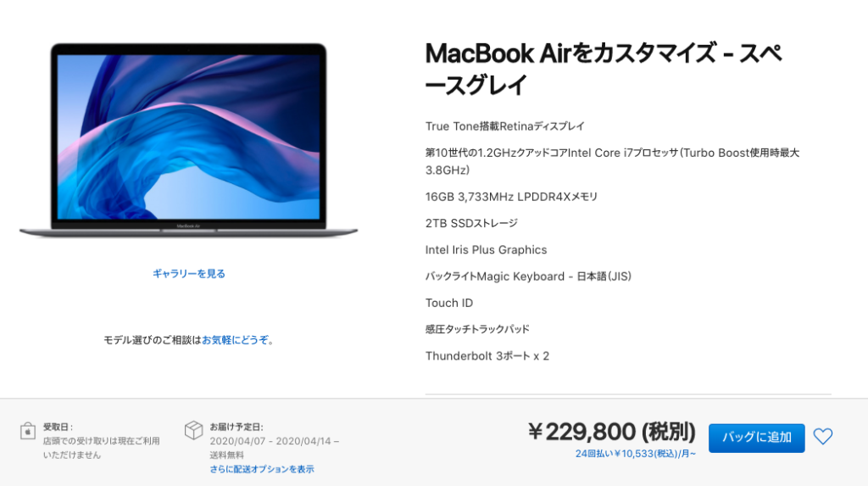Screen dimensions: 868x486
Task: Click the 16GB LPDDR4Xメモリ spec line
Action: pyautogui.click(x=511, y=197)
